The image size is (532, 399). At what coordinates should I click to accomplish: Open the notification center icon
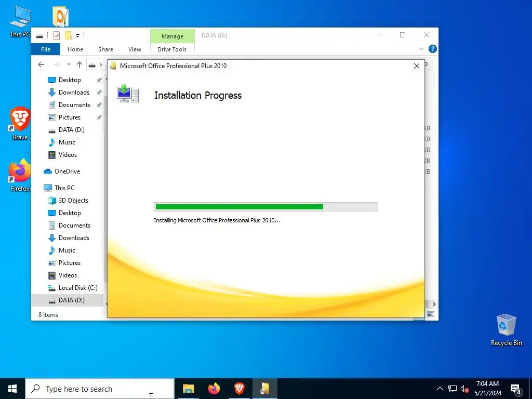(x=516, y=389)
